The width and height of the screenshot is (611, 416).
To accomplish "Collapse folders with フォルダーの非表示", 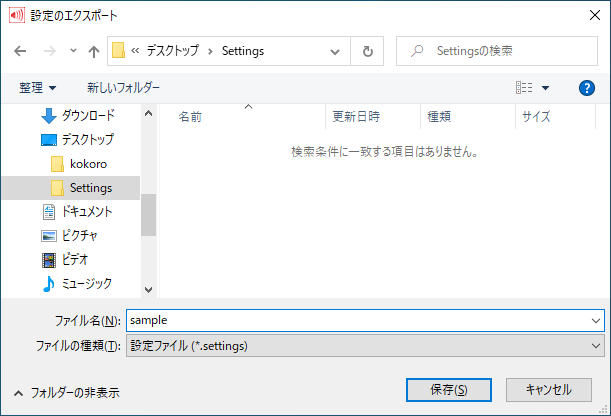I will [67, 393].
